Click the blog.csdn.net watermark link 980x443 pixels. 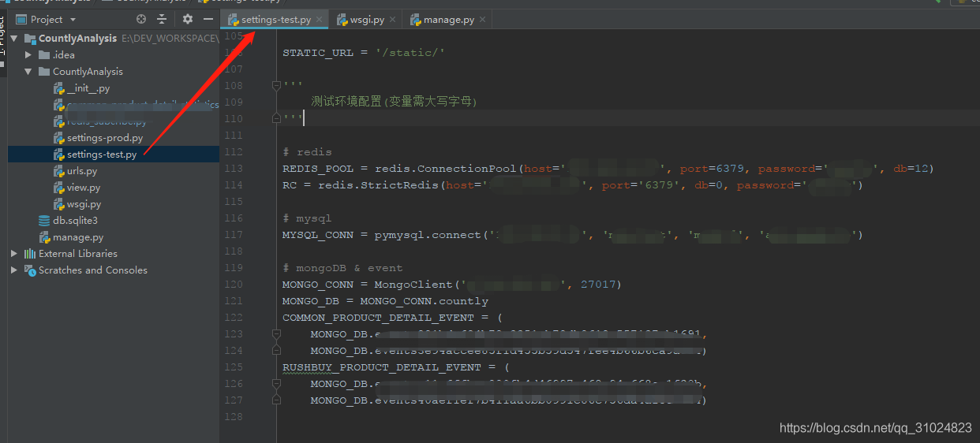(875, 428)
